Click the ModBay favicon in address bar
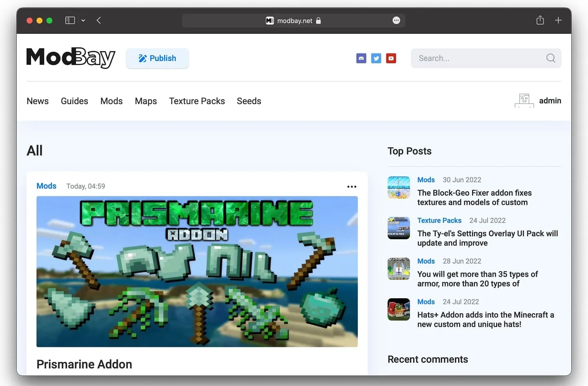 [269, 20]
